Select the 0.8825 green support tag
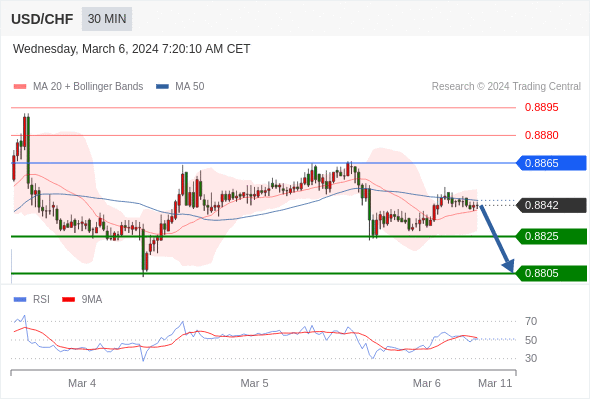Image resolution: width=590 pixels, height=400 pixels. [x=551, y=237]
